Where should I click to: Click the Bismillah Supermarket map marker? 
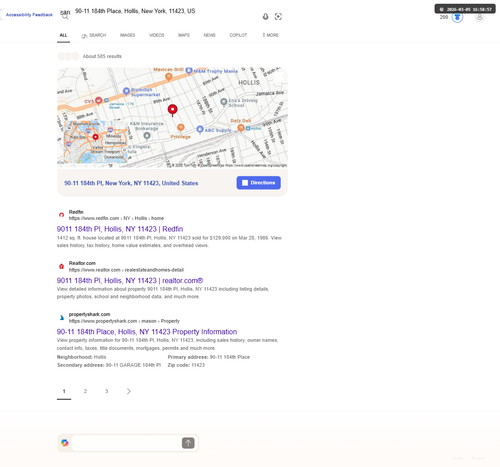click(x=126, y=91)
